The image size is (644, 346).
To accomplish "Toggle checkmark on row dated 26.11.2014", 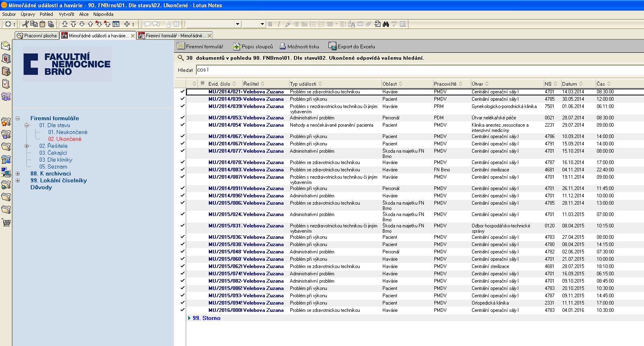I will coord(182,188).
